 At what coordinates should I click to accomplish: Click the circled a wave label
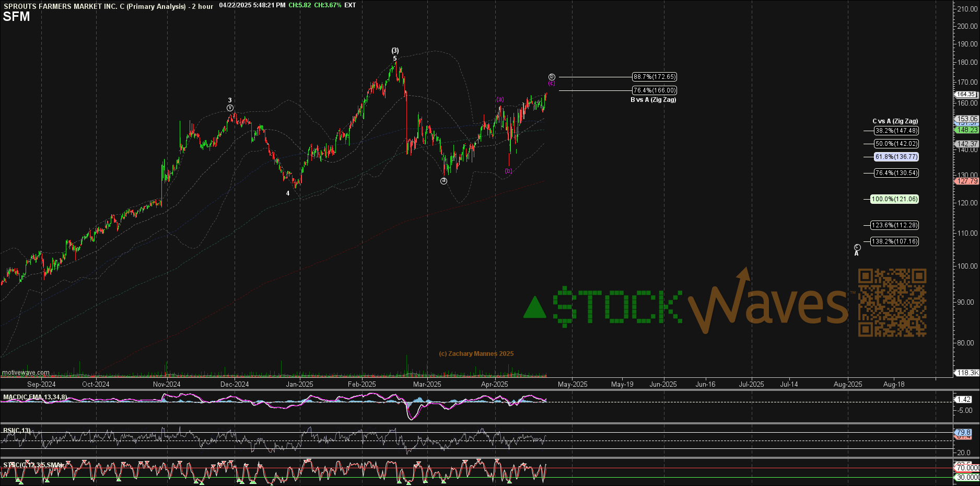point(444,181)
